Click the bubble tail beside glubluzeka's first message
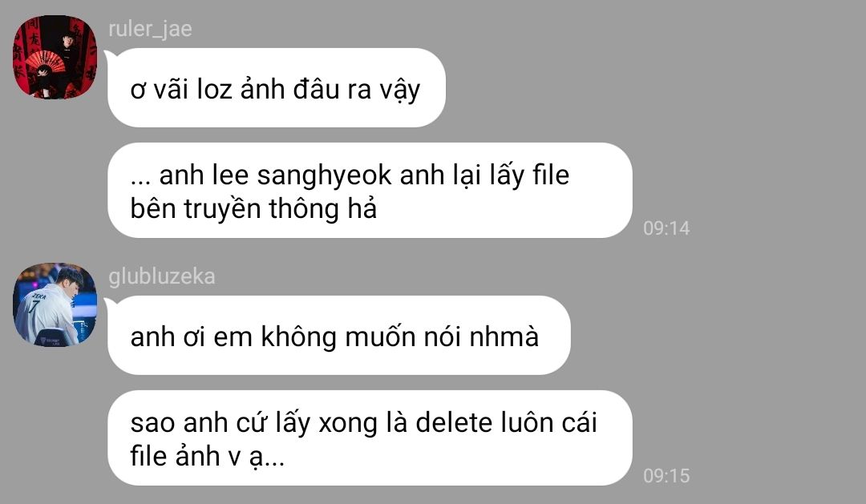The width and height of the screenshot is (866, 504). [109, 302]
